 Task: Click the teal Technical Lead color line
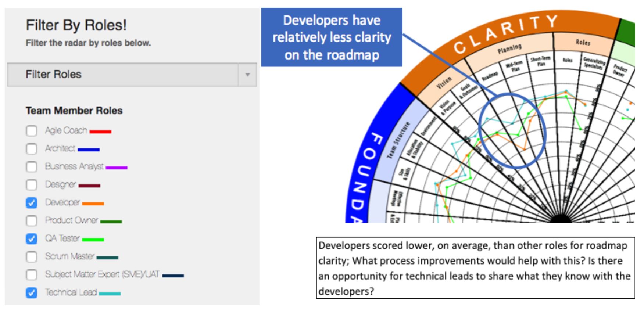pos(110,294)
